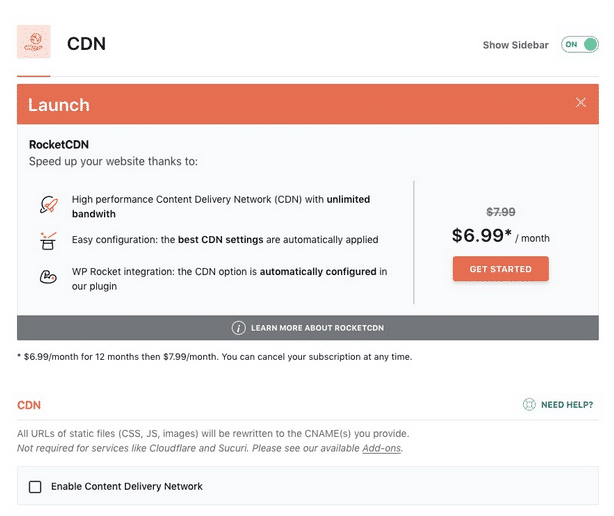Click the Need Help lifebuoy icon
The image size is (614, 516).
529,405
